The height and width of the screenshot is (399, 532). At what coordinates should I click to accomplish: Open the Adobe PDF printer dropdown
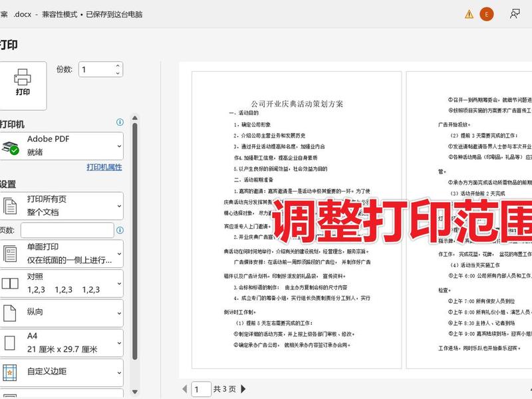tap(61, 146)
